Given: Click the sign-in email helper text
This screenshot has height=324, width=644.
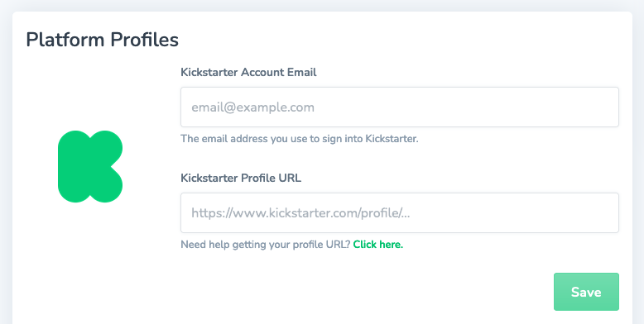Looking at the screenshot, I should pos(300,139).
